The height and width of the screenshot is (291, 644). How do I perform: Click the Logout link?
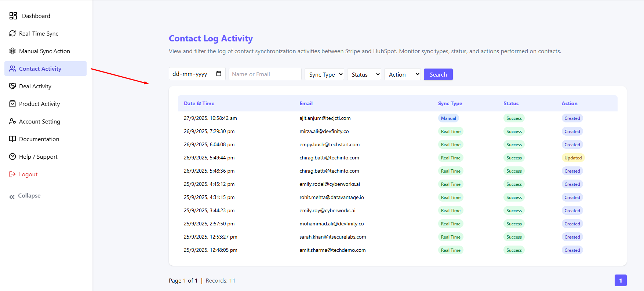click(28, 174)
